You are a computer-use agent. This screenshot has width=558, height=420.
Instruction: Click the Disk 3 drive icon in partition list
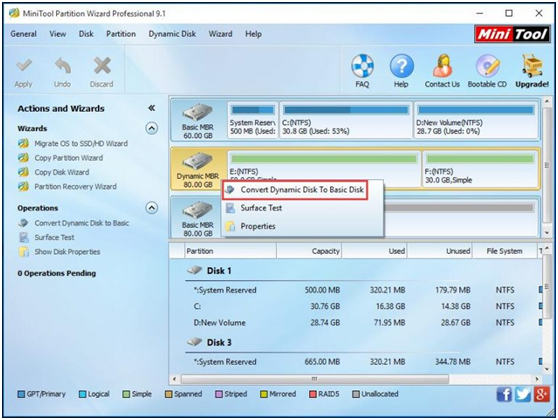[195, 342]
